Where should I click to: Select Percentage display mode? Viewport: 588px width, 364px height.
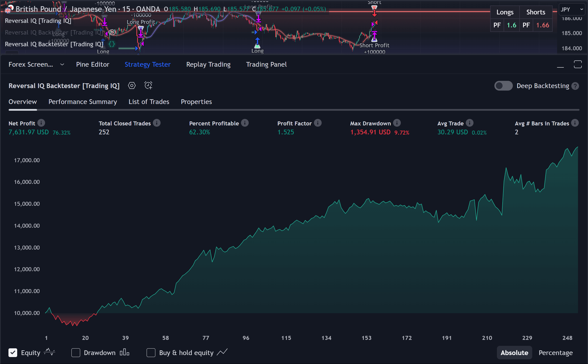[x=556, y=353]
